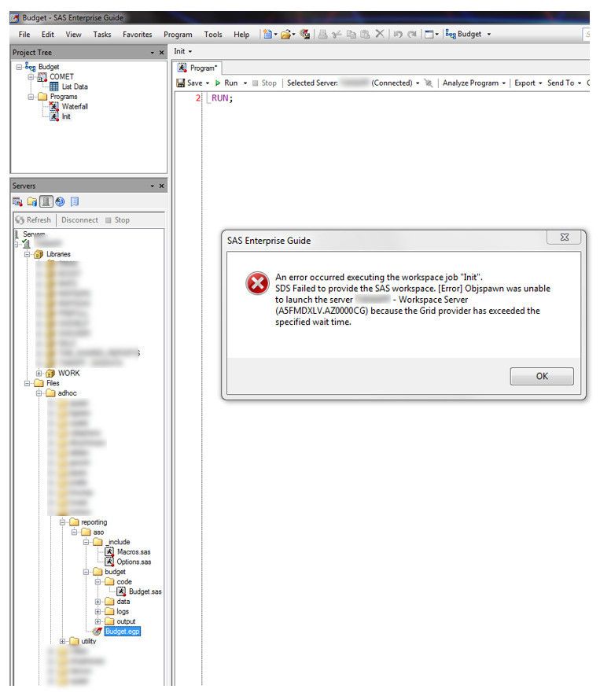
Task: Open the Tasks menu
Action: (x=102, y=35)
